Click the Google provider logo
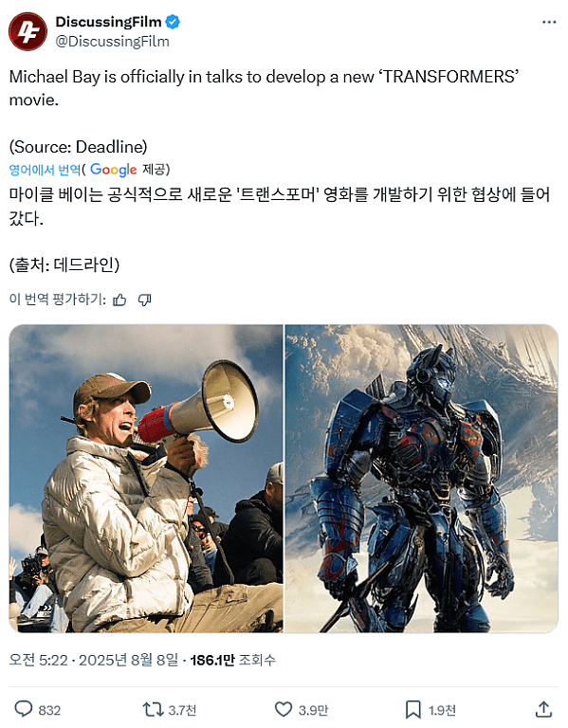 (114, 170)
